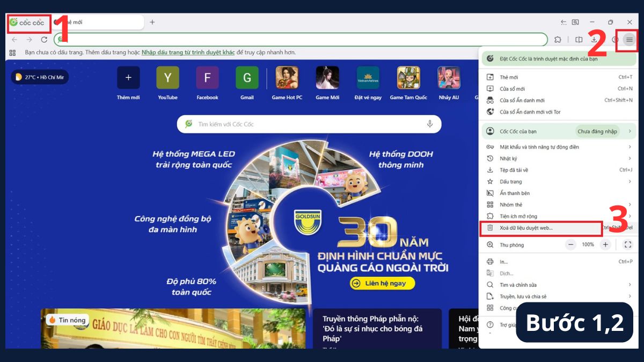644x362 pixels.
Task: Expand 'Tìm và chỉnh sửa' submenu
Action: [x=559, y=285]
